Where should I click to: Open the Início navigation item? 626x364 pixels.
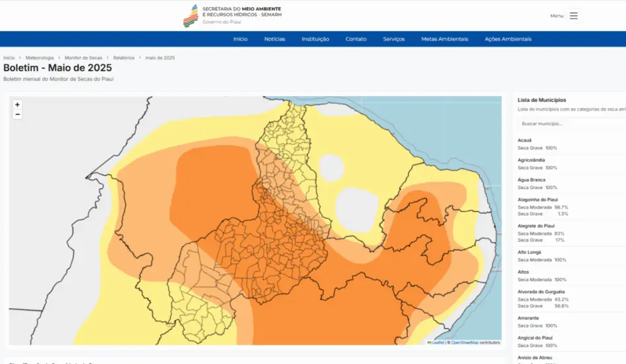[x=241, y=39]
